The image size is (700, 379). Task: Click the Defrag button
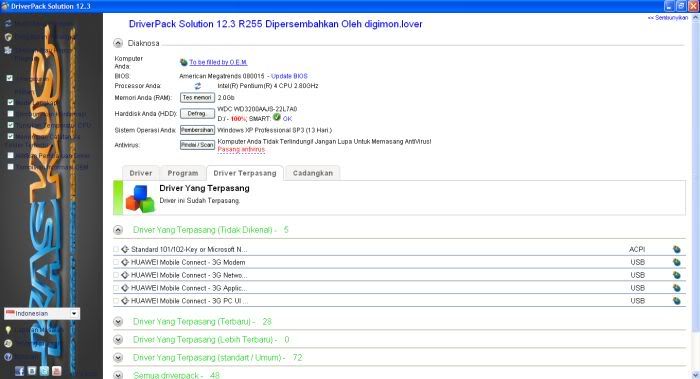click(197, 114)
